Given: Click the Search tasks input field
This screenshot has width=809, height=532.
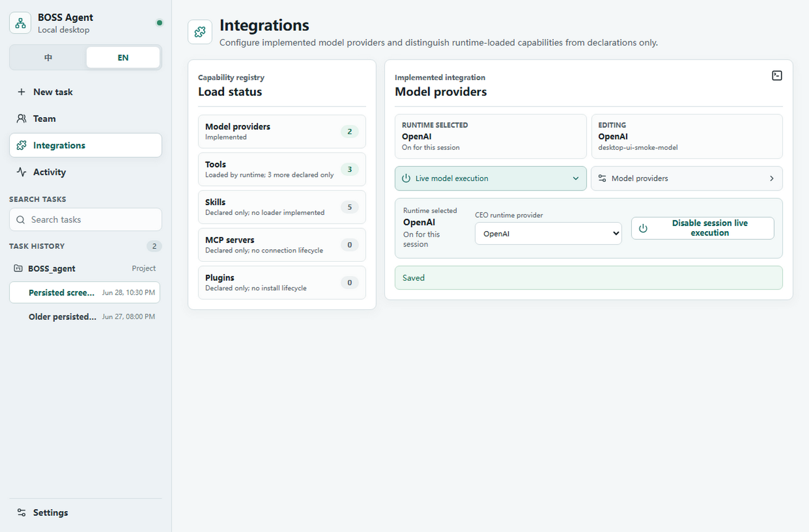Looking at the screenshot, I should pos(85,220).
